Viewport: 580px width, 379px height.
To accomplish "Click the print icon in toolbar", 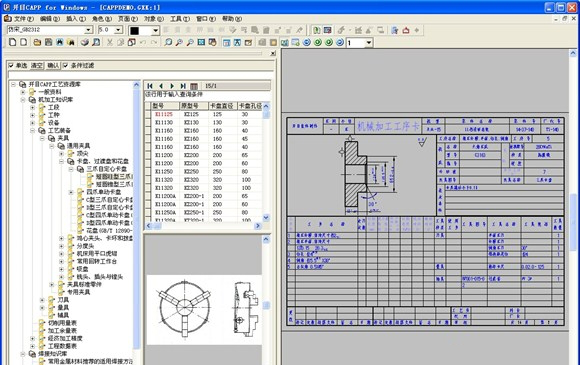I will (x=85, y=42).
